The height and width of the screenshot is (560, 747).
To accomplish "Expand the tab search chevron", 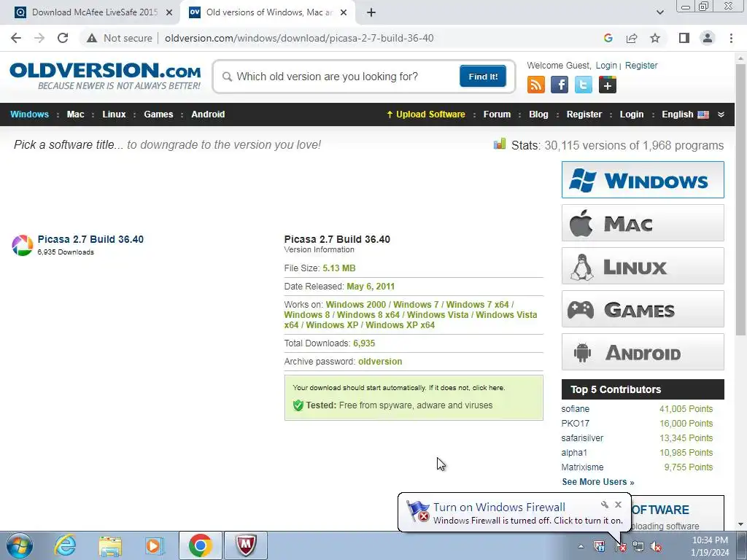I will coord(659,12).
